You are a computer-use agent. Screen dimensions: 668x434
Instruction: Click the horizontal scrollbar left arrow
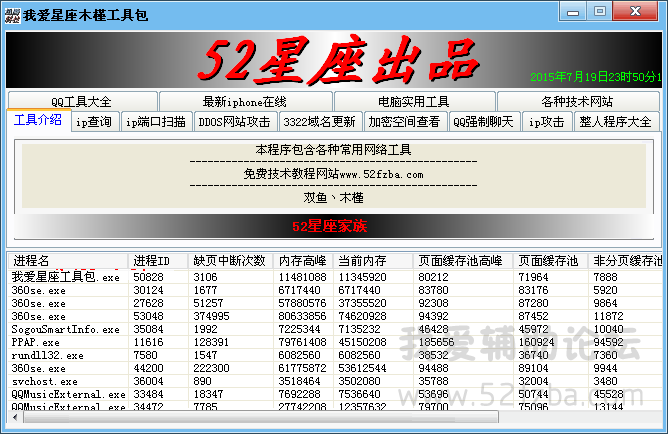click(16, 417)
